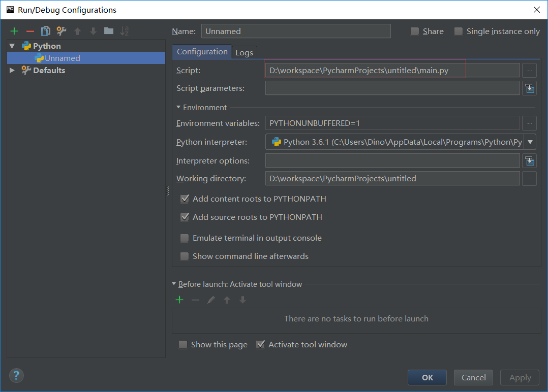The height and width of the screenshot is (392, 548).
Task: Toggle the Share checkbox
Action: pos(414,31)
